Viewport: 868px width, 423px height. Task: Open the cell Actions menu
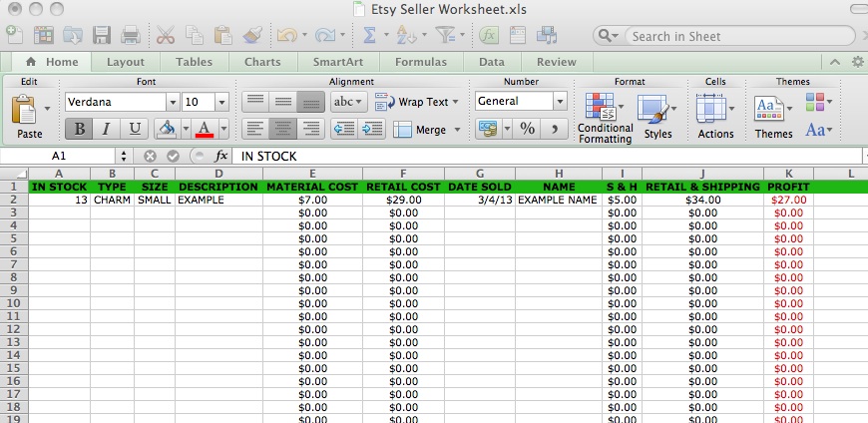coord(715,117)
